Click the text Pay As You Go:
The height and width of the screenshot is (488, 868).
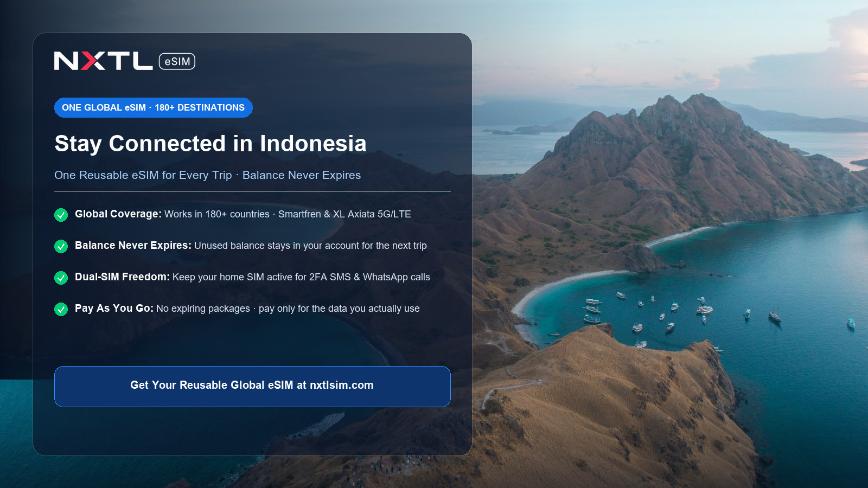coord(114,309)
